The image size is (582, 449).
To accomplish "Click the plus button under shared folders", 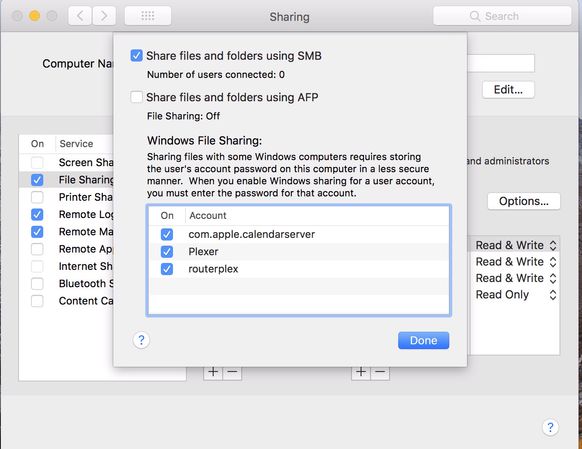I will tap(213, 372).
